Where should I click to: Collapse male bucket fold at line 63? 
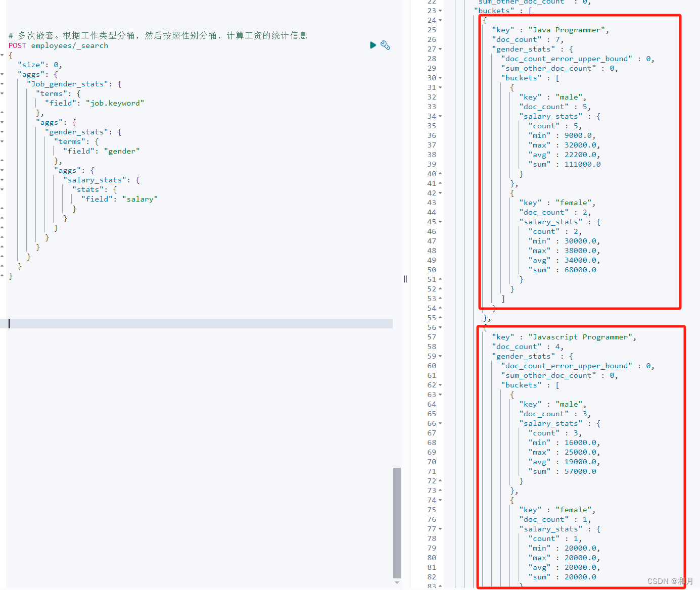click(440, 395)
